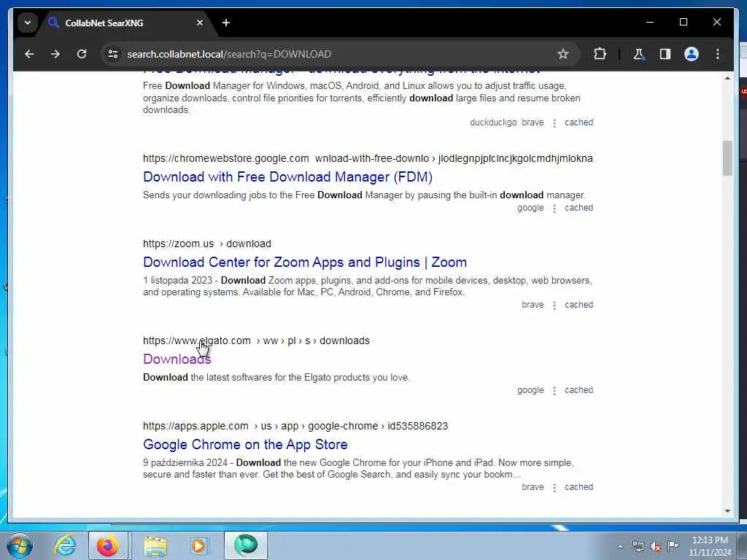747x560 pixels.
Task: Click the https://www.elgato.com URL text
Action: click(x=197, y=341)
